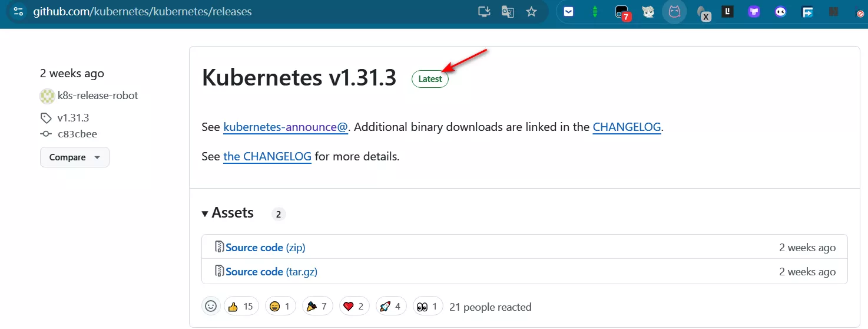Click the install app icon in address bar
Screen dimensions: 868x329
(484, 12)
